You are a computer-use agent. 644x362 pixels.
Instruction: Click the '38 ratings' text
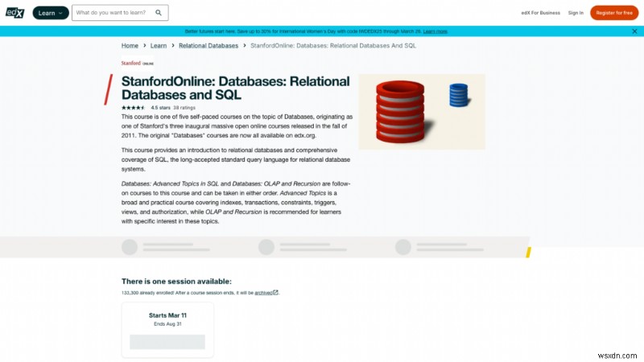click(x=184, y=108)
